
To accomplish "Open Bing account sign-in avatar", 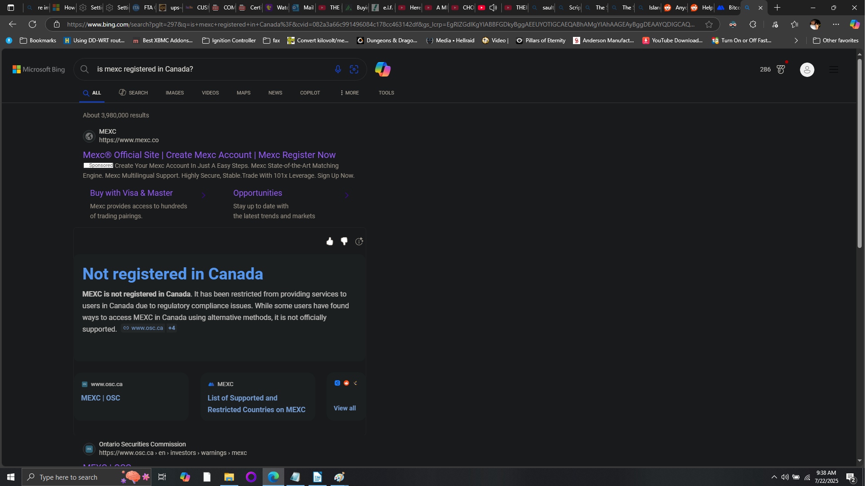I will coord(807,70).
